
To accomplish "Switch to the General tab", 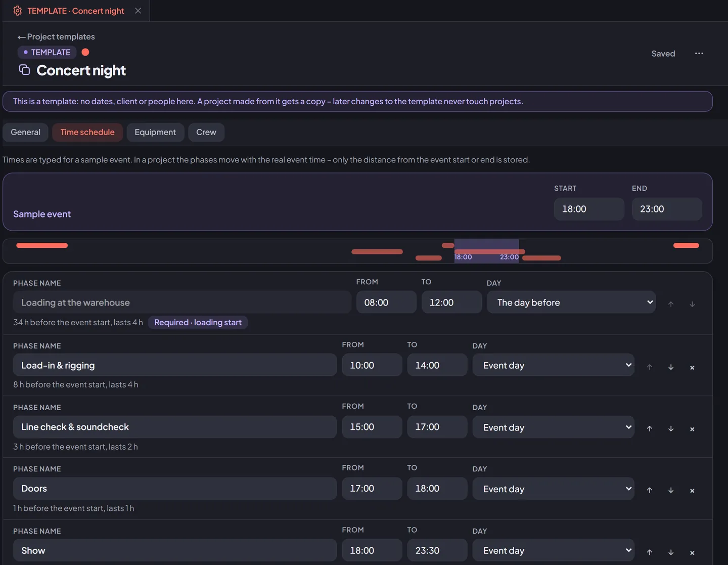I will [x=25, y=132].
